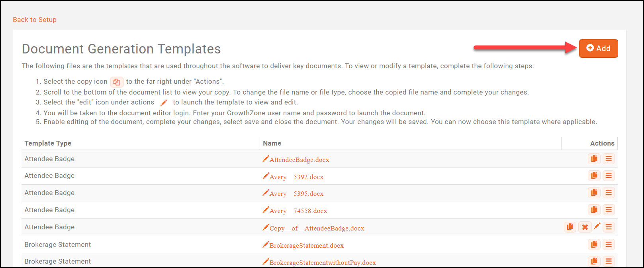This screenshot has height=268, width=644.
Task: Open menu for Copy of AttendeeBadge.docx
Action: coord(608,227)
